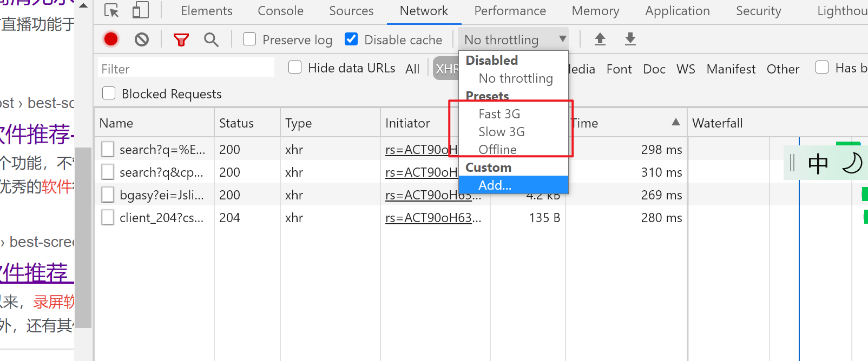Open the Performance tab
Viewport: 868px width, 361px height.
(x=510, y=11)
